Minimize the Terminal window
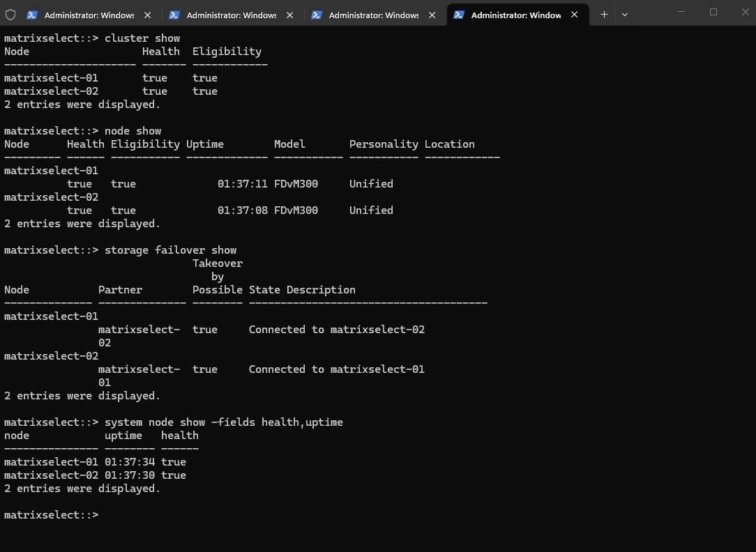 [x=681, y=12]
